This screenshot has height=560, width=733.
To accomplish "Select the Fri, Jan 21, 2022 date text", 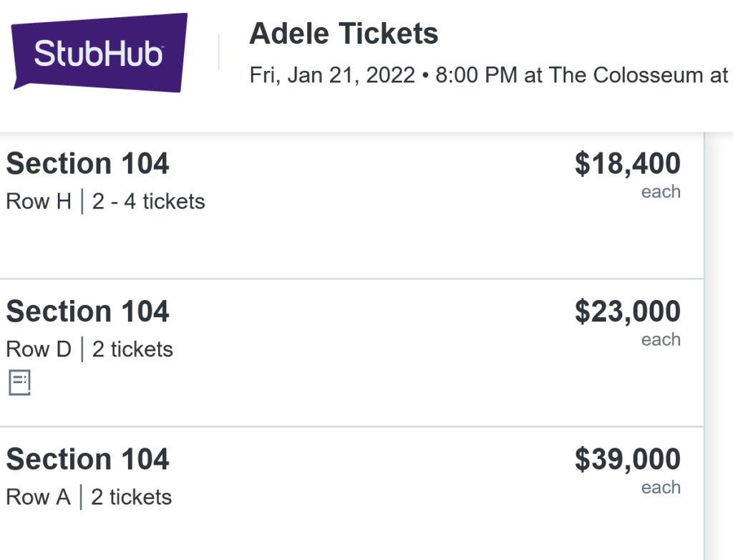I will [x=332, y=75].
